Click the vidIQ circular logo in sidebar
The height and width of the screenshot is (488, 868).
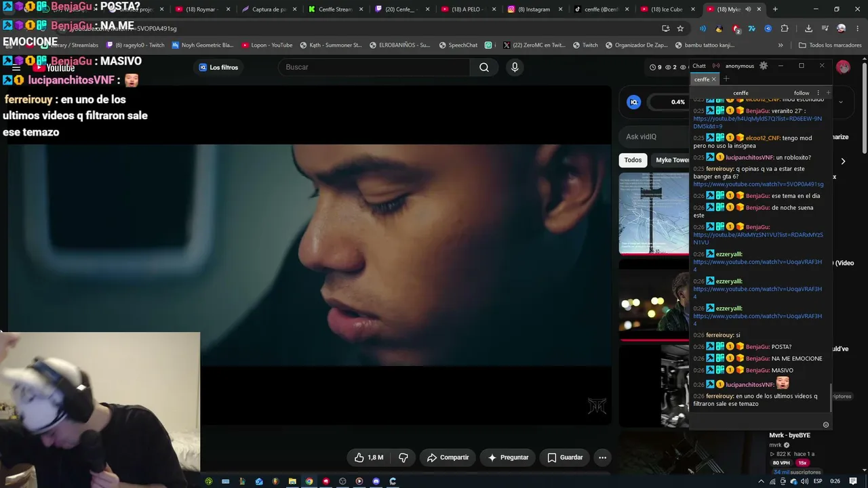(x=634, y=102)
